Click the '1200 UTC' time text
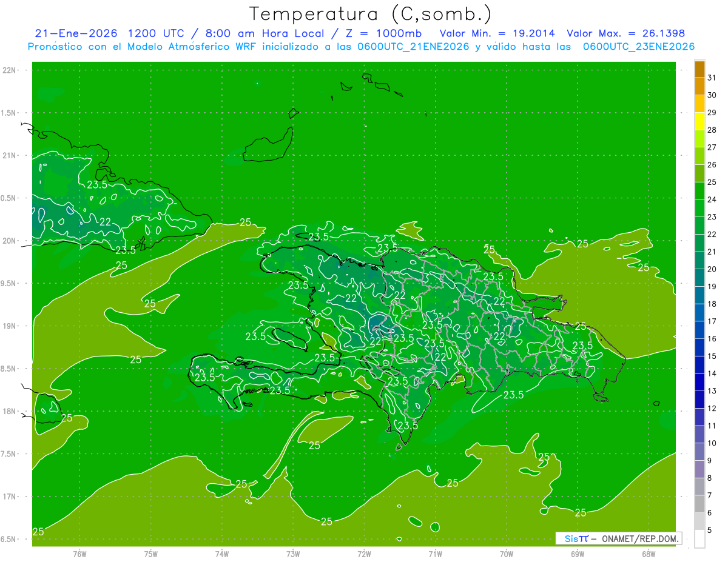This screenshot has width=728, height=562. point(158,33)
